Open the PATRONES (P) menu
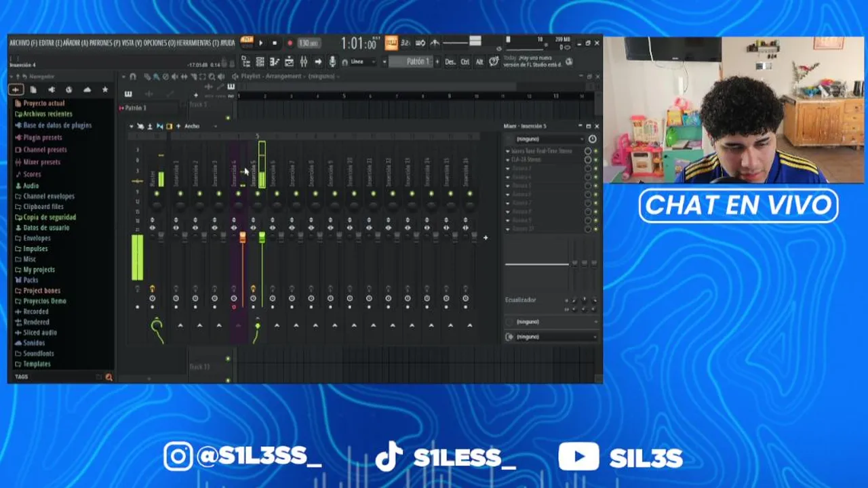Screen dimensions: 868x488 click(x=105, y=43)
